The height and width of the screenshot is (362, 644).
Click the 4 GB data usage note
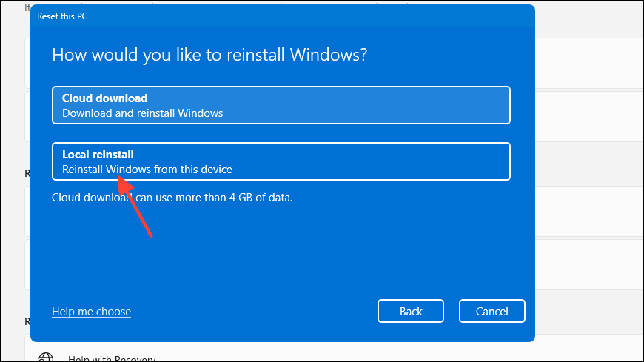tap(172, 198)
